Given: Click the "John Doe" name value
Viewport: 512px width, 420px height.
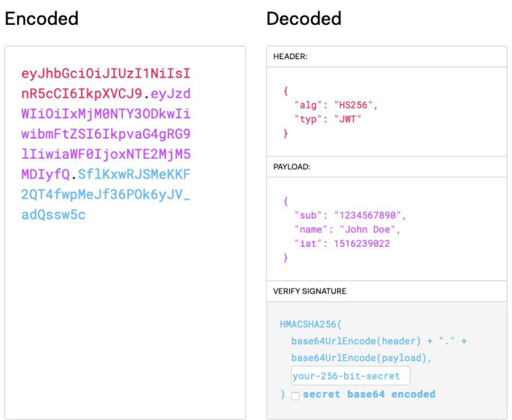Looking at the screenshot, I should pos(365,229).
